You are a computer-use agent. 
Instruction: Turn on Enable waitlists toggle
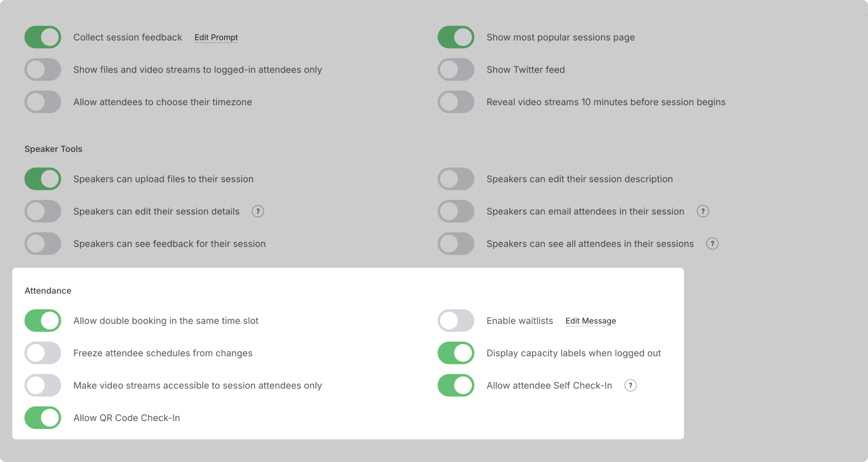(x=456, y=321)
